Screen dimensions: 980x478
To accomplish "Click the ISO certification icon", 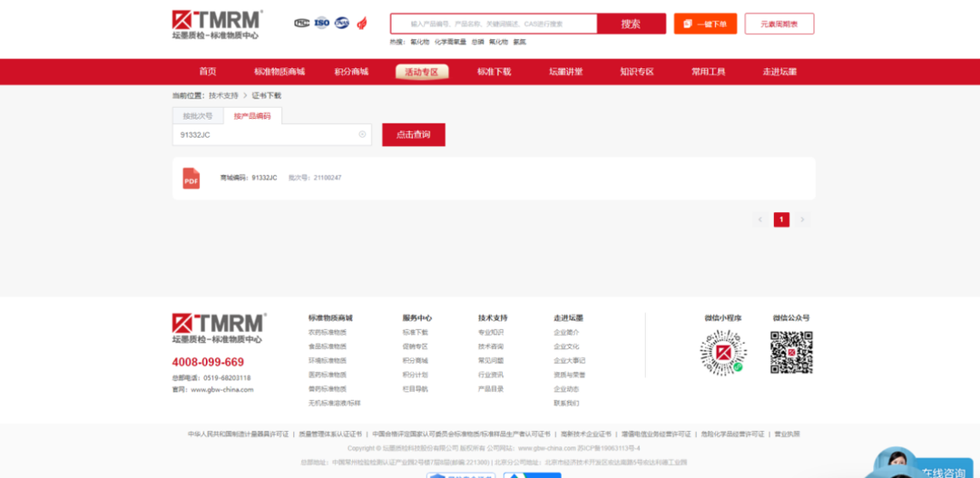I will pyautogui.click(x=321, y=23).
